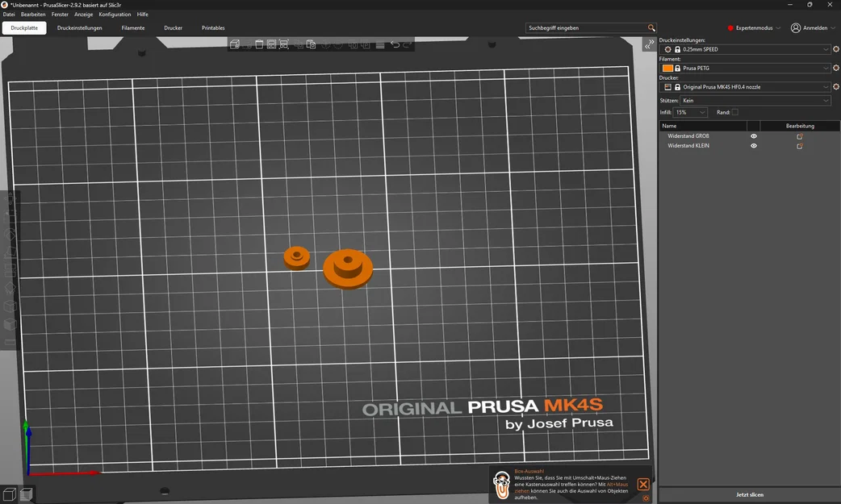The width and height of the screenshot is (841, 504).
Task: Open the Bearbeiten menu
Action: [x=33, y=15]
